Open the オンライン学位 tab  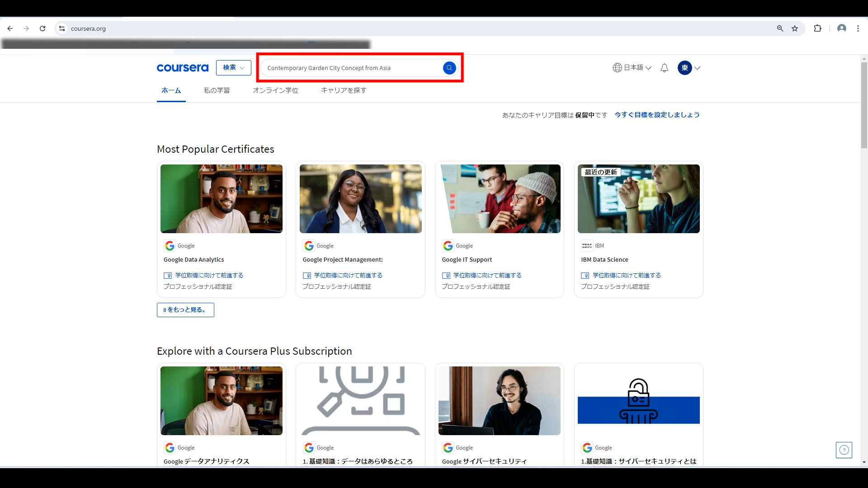[x=275, y=90]
